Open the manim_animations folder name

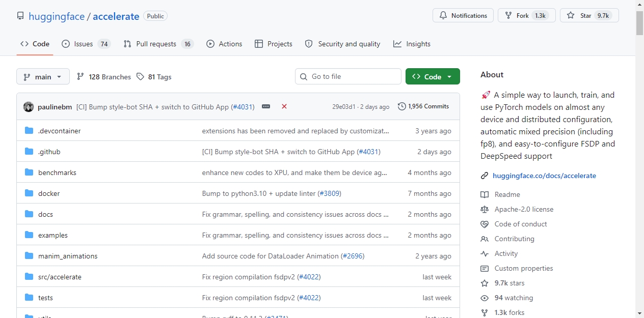point(68,256)
